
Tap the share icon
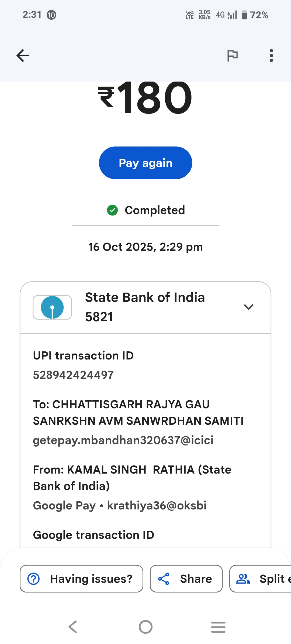(x=164, y=579)
